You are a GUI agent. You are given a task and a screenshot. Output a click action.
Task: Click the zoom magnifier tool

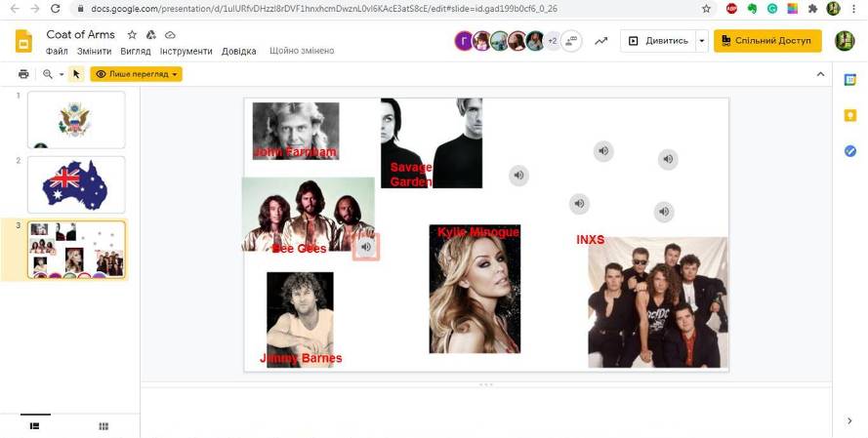pyautogui.click(x=48, y=74)
